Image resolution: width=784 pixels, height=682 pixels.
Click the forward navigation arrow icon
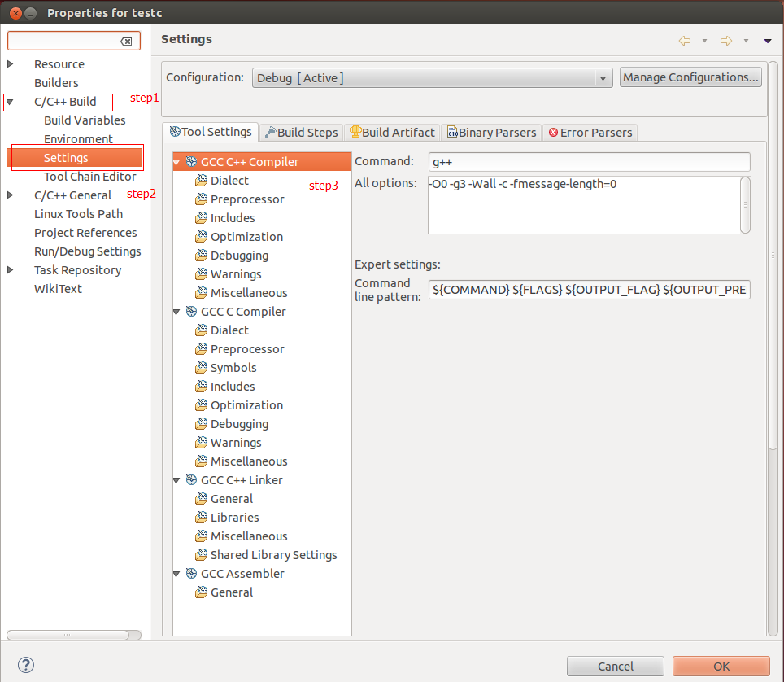[726, 41]
